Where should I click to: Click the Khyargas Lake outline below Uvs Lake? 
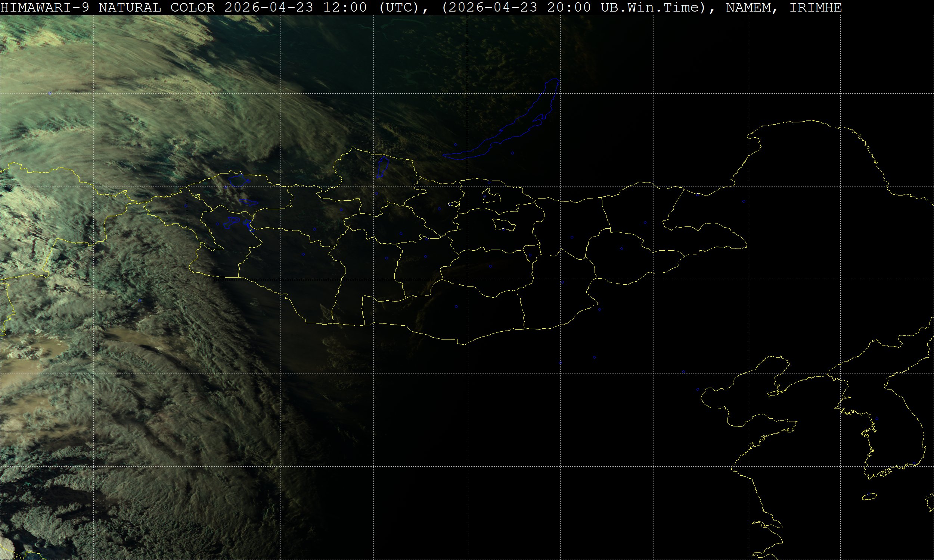(x=248, y=203)
